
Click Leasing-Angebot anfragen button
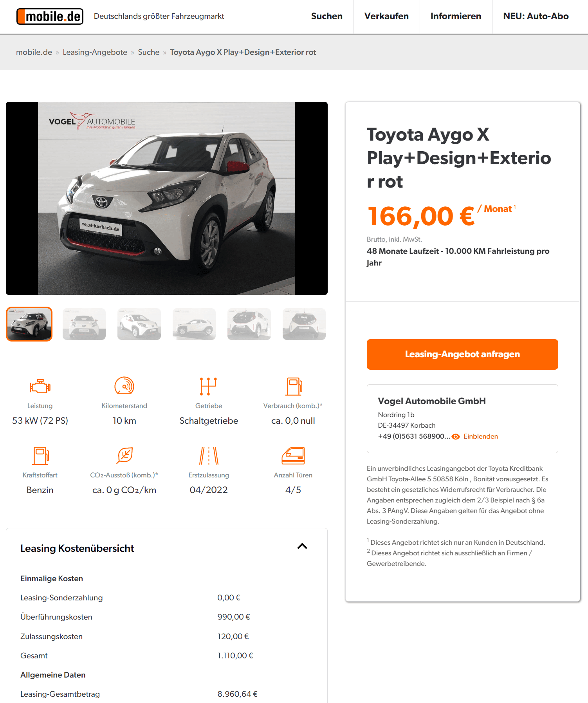[x=462, y=354]
